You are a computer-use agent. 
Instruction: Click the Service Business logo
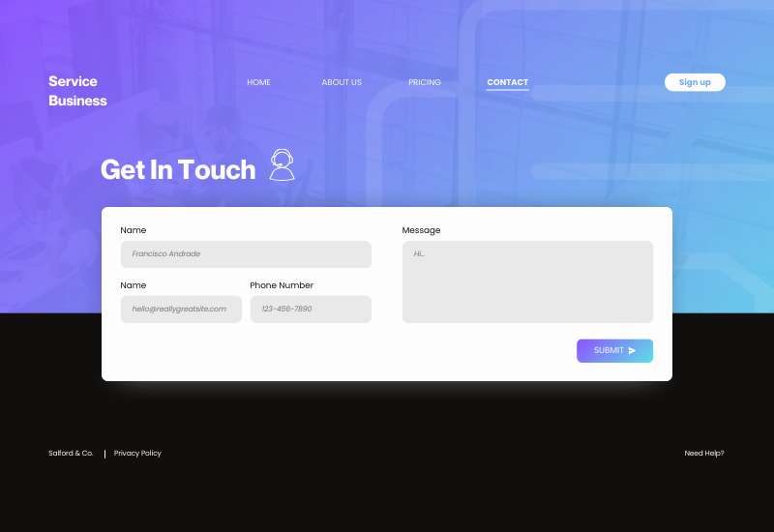pos(77,91)
